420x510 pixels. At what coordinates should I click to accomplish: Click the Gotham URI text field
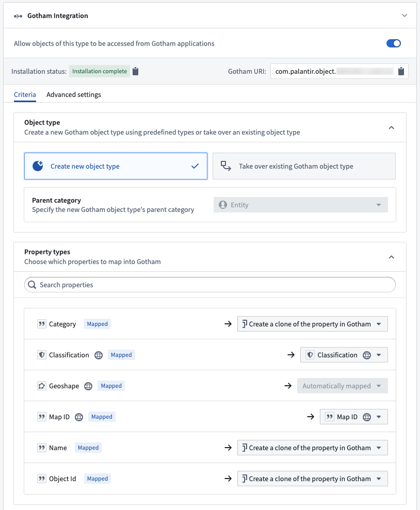(340, 71)
